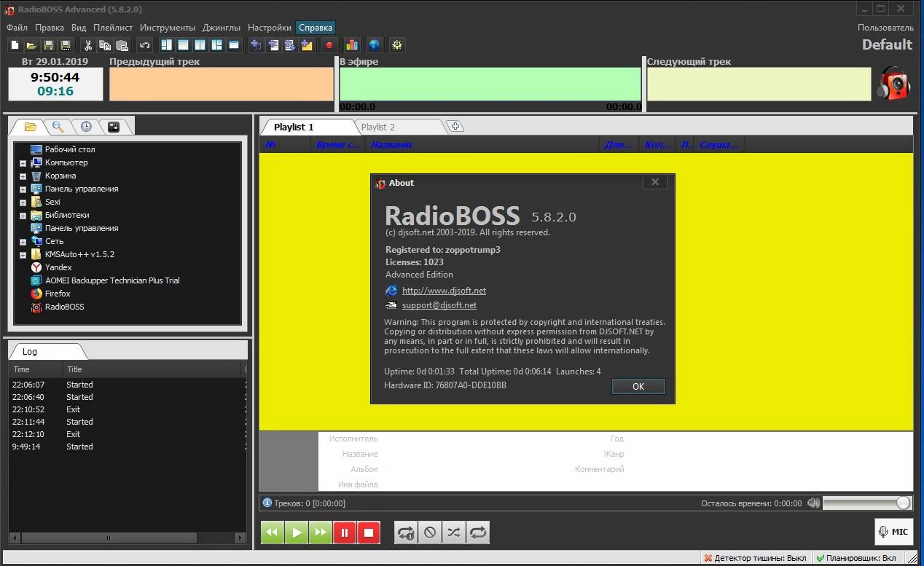
Task: Expand the Сеть tree node
Action: (x=23, y=242)
